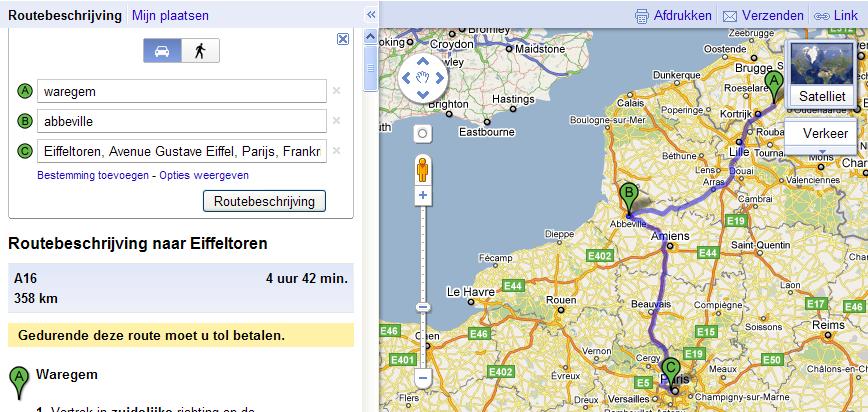Image resolution: width=868 pixels, height=412 pixels.
Task: Open Mijn plaatsen tab
Action: coord(170,16)
